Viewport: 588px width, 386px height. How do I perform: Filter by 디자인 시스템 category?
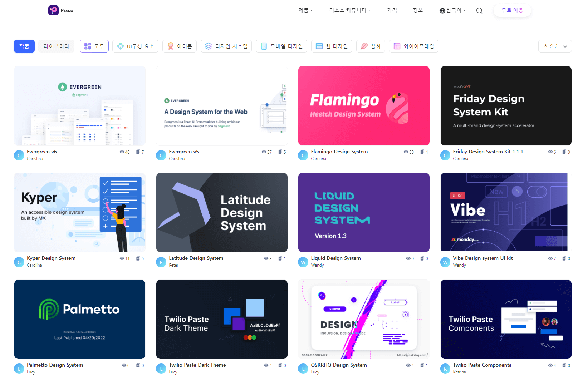pos(226,46)
